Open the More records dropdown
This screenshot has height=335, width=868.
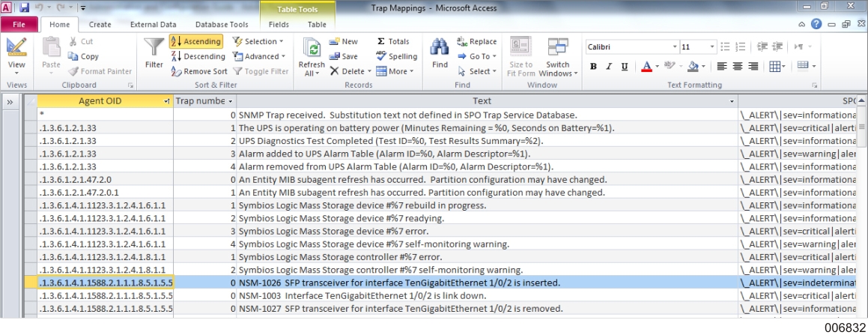[x=394, y=71]
